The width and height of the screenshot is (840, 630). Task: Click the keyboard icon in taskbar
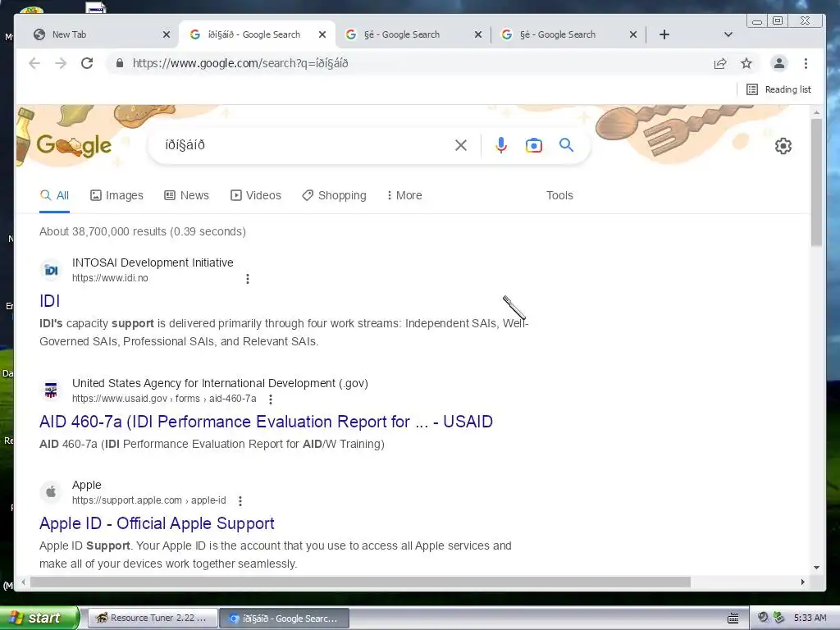tap(733, 619)
